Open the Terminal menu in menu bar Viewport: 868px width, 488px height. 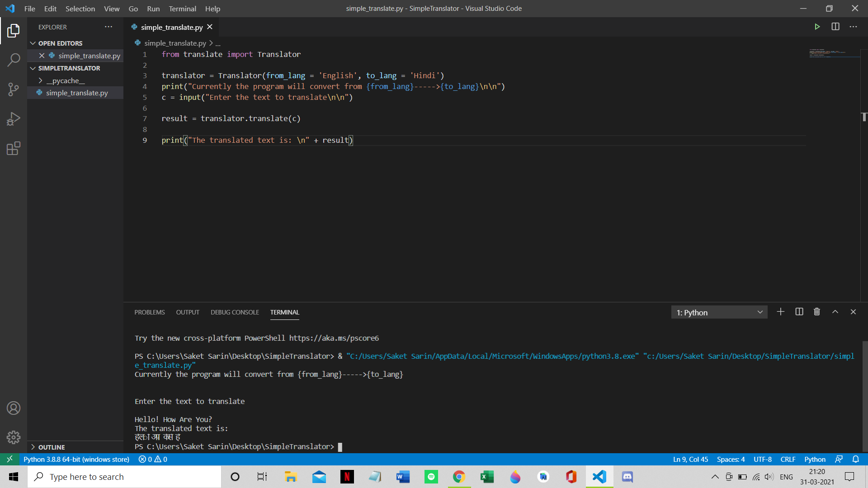click(x=182, y=9)
